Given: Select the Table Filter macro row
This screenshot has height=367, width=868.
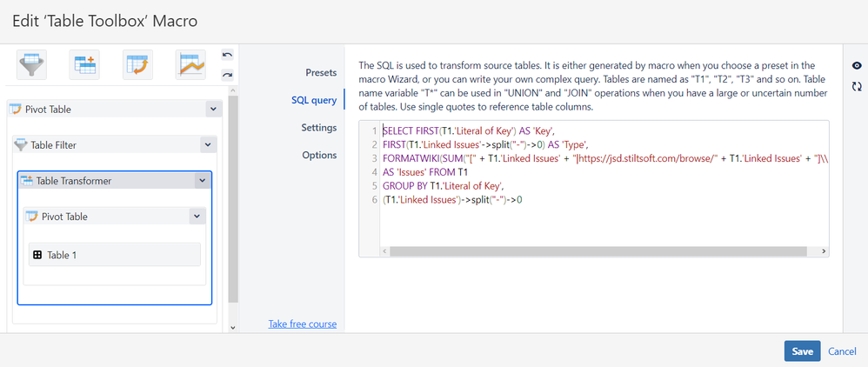Looking at the screenshot, I should [115, 145].
